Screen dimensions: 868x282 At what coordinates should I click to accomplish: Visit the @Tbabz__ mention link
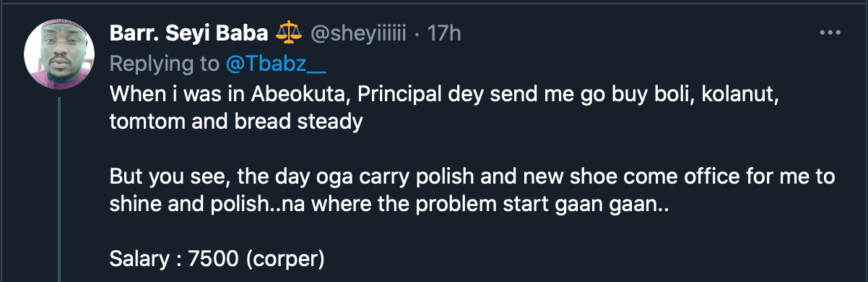click(276, 64)
